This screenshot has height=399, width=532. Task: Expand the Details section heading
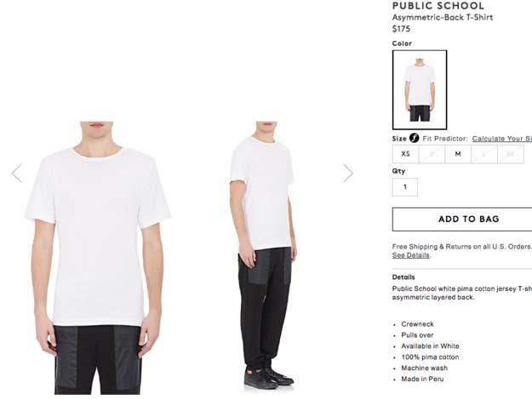[x=403, y=277]
